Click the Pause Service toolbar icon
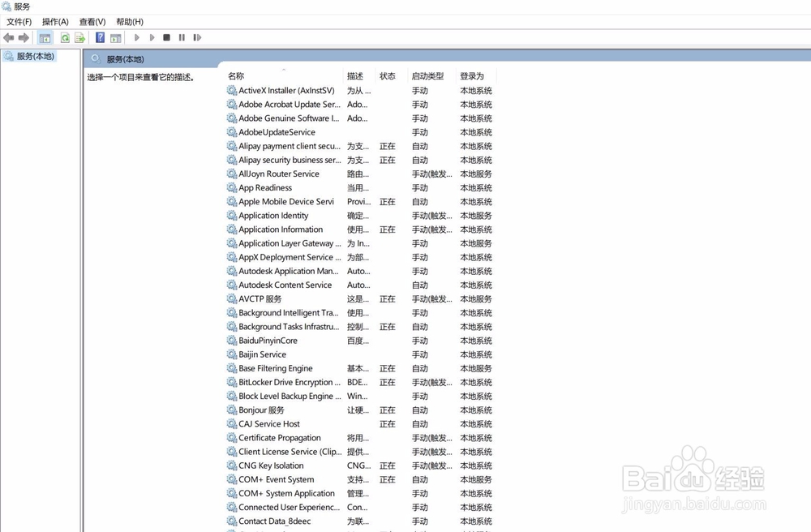 coord(182,38)
